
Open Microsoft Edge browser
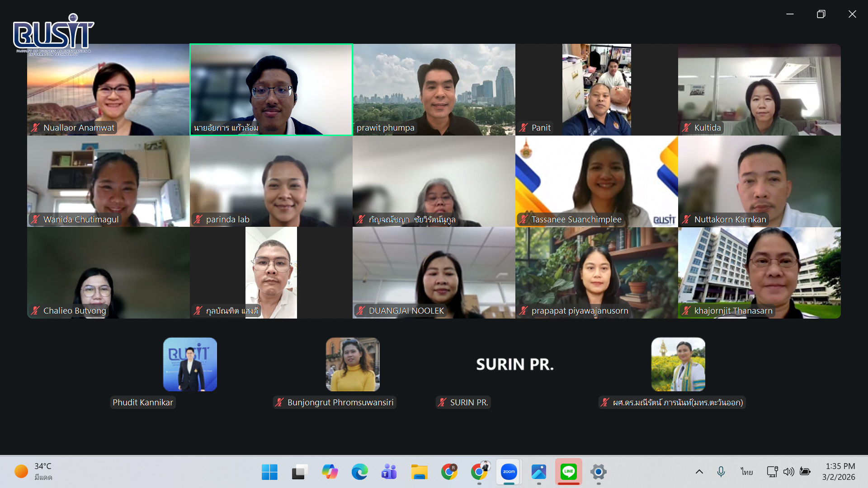pyautogui.click(x=359, y=472)
